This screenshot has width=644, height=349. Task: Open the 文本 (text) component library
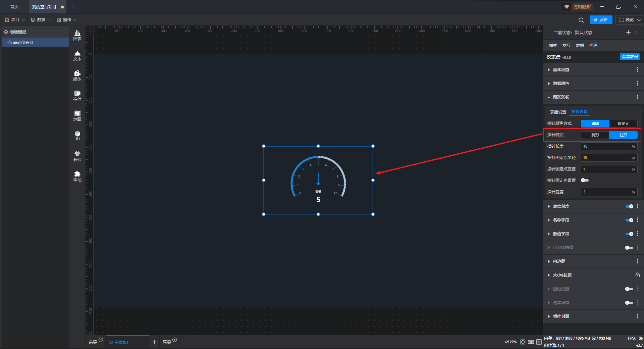pyautogui.click(x=77, y=55)
